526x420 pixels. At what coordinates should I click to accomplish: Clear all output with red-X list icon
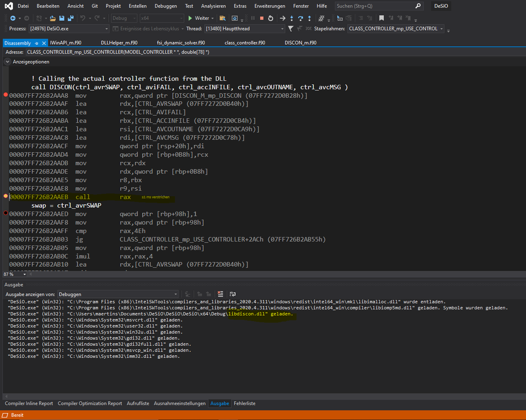221,294
